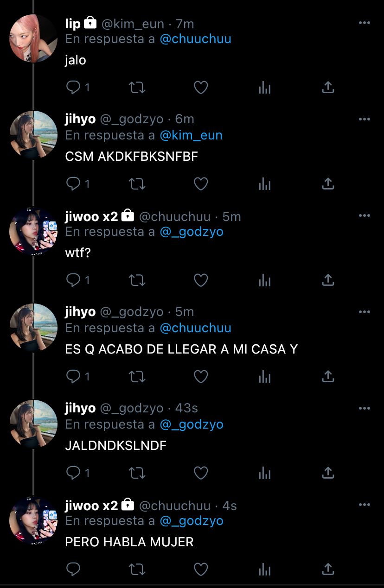Open @chuuchuu mention in lip's tweet

195,39
